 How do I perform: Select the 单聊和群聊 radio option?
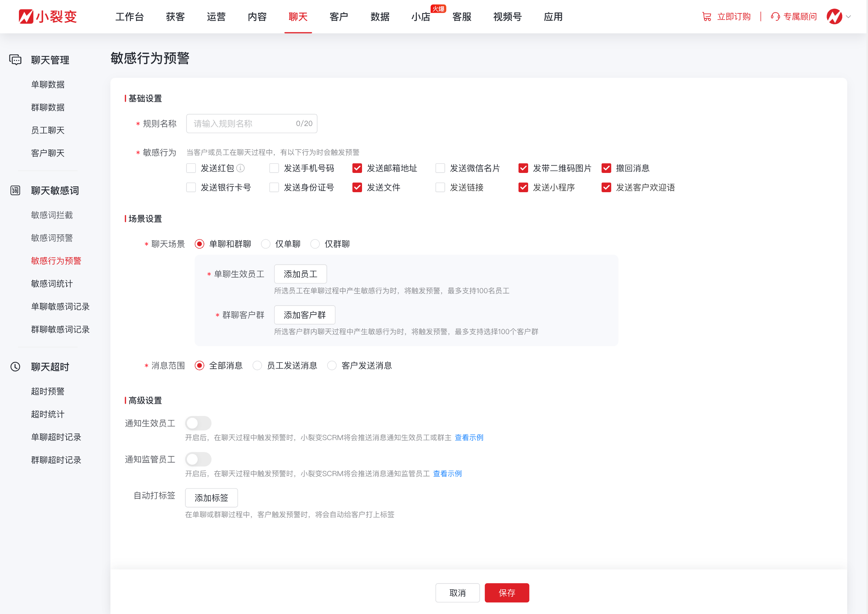(x=199, y=244)
